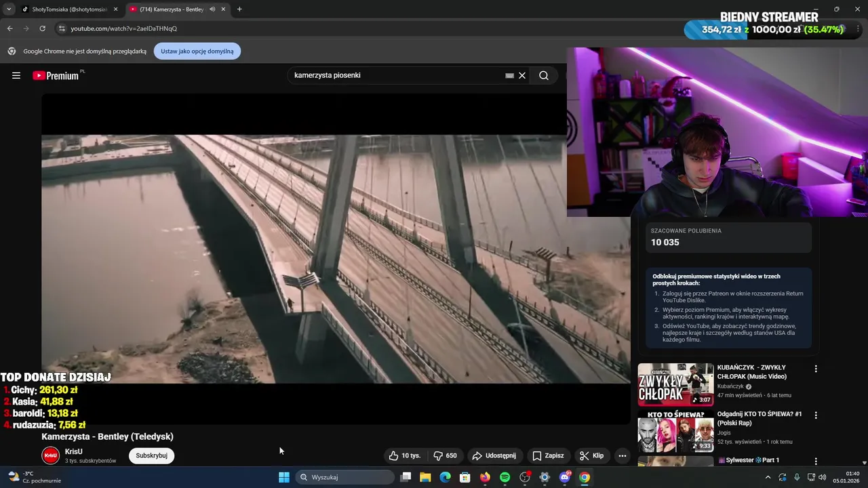Viewport: 868px width, 488px height.
Task: Expand the Chrome tab search dropdown arrow
Action: (x=9, y=9)
